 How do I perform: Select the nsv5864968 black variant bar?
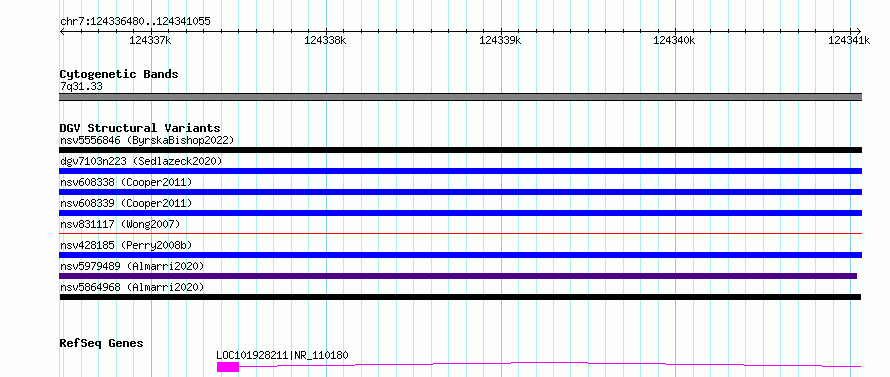click(460, 297)
